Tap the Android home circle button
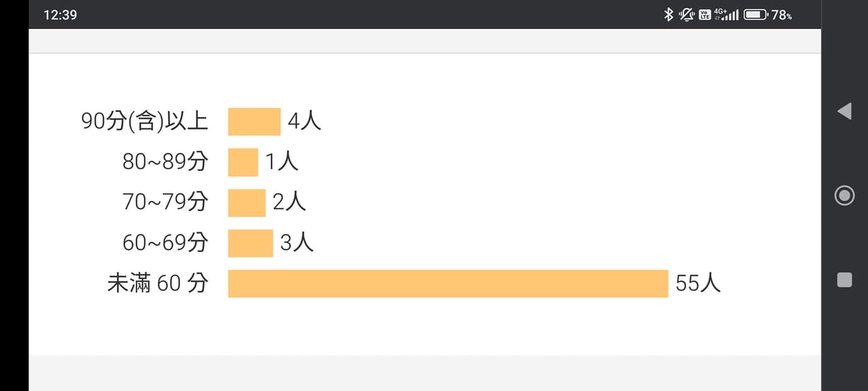The height and width of the screenshot is (391, 868). point(844,196)
